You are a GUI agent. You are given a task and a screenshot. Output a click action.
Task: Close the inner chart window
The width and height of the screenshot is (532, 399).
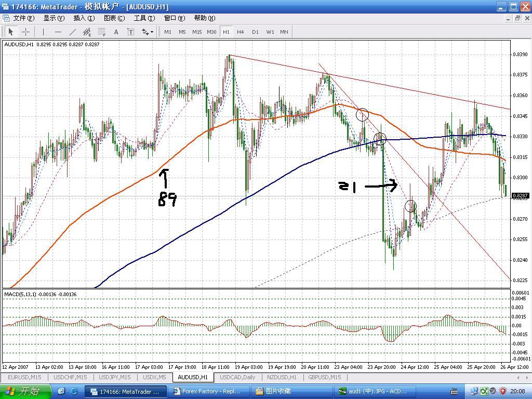tap(526, 18)
